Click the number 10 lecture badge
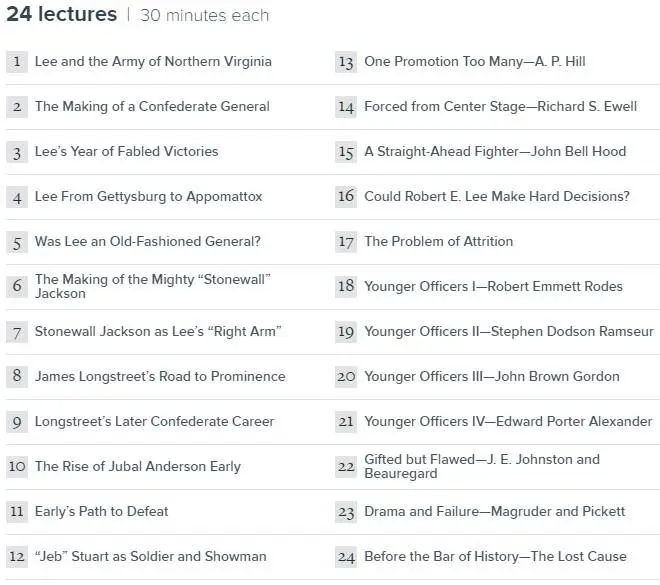Viewport: 660px width, 585px height. click(17, 466)
